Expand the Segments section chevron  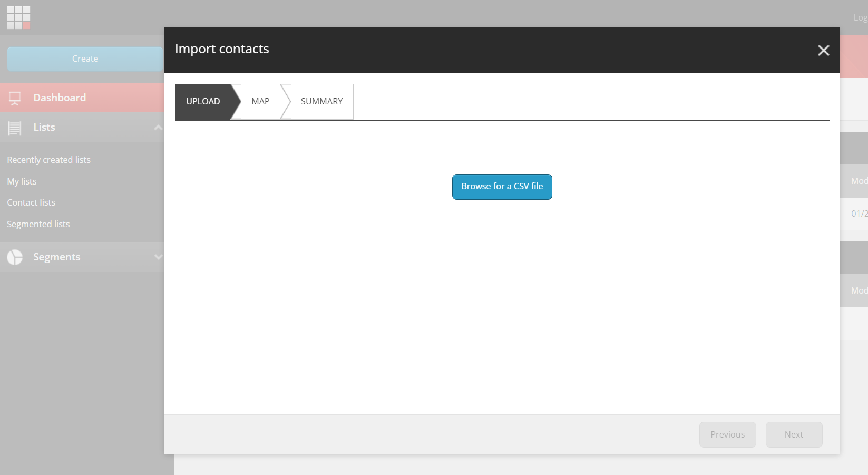tap(158, 257)
